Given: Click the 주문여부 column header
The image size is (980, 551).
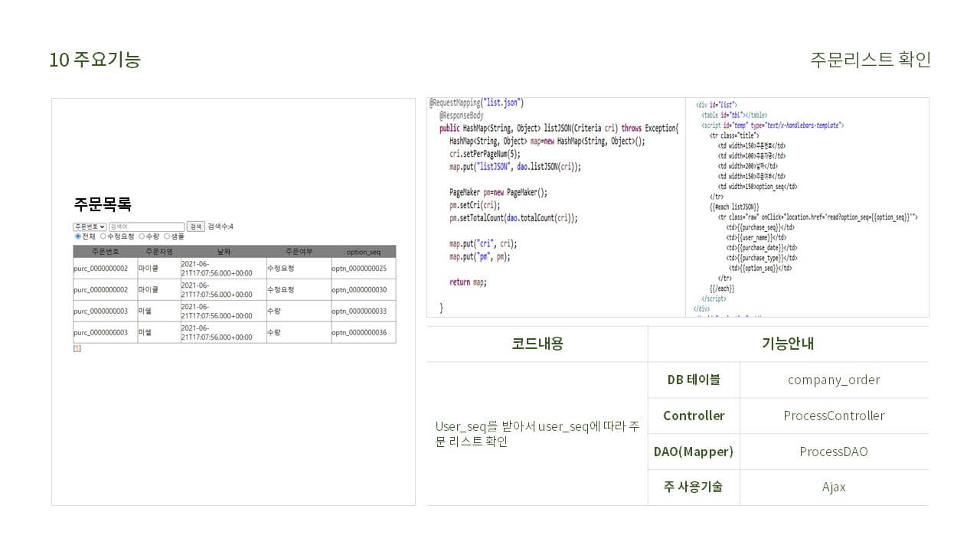Looking at the screenshot, I should pyautogui.click(x=299, y=252).
